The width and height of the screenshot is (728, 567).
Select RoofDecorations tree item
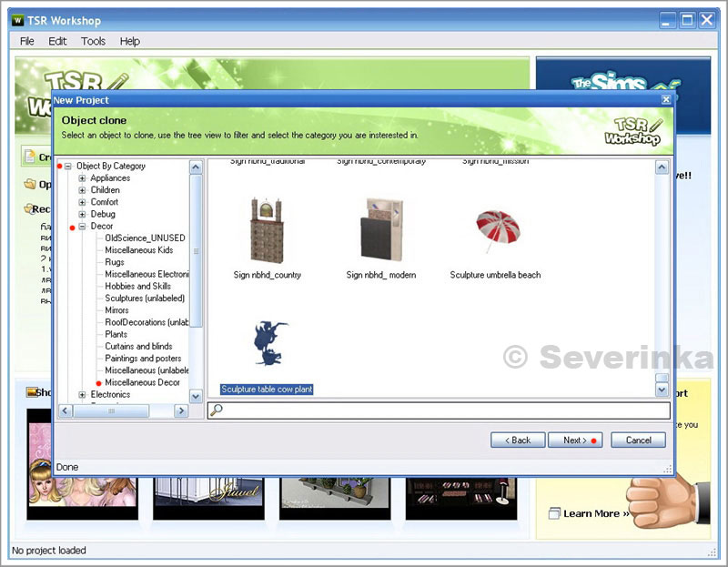(x=147, y=323)
